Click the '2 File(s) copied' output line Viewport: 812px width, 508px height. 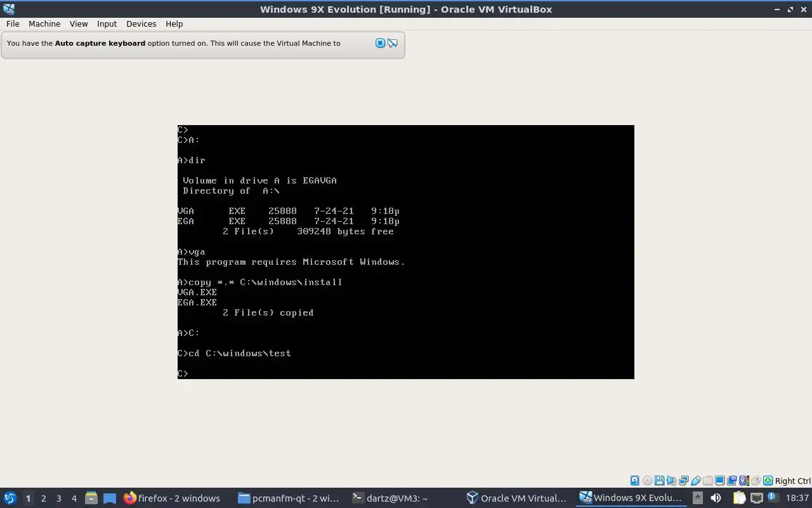[268, 312]
